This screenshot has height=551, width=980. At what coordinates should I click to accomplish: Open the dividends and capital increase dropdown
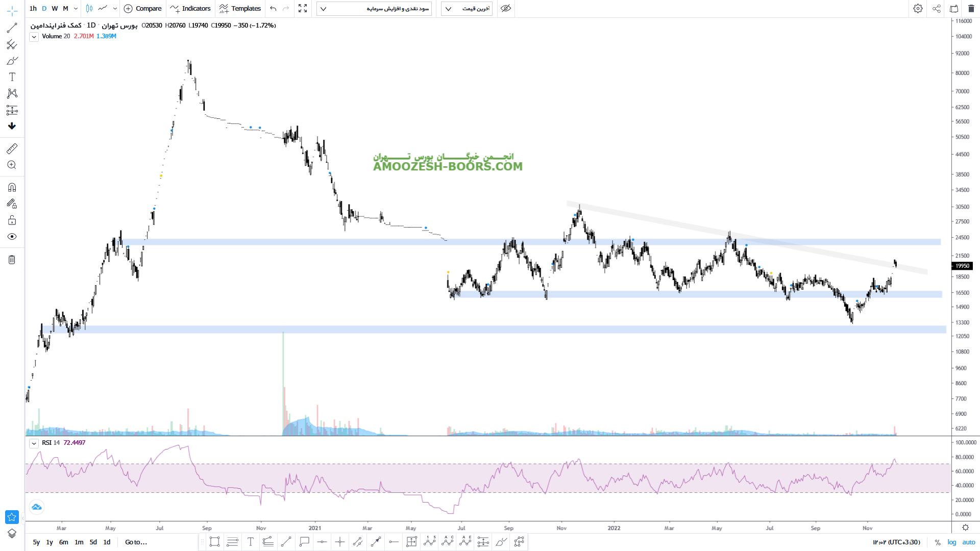(374, 9)
